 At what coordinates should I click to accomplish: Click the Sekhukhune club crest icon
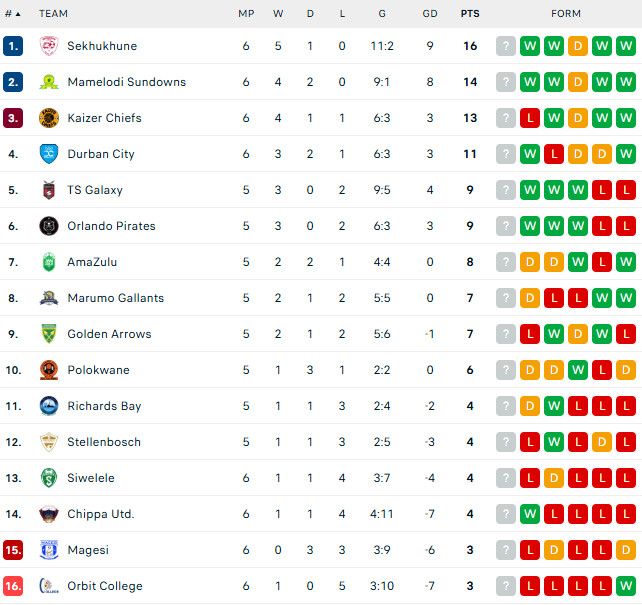(48, 46)
